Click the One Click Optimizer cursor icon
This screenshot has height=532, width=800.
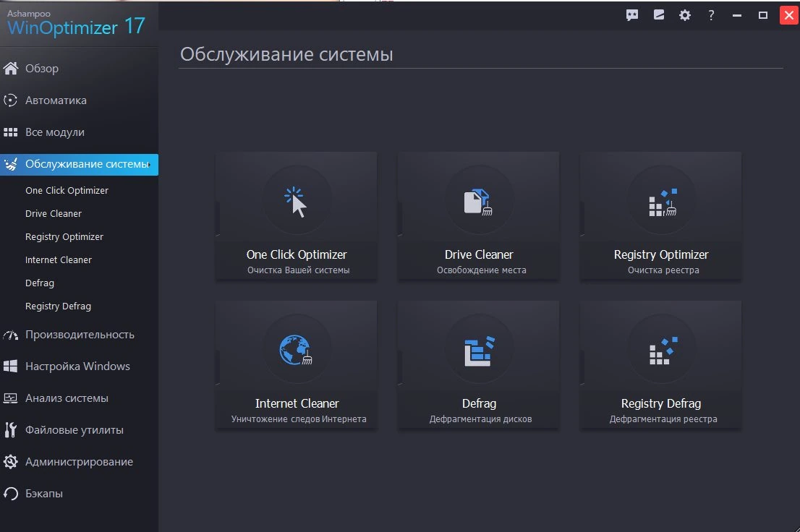(297, 202)
